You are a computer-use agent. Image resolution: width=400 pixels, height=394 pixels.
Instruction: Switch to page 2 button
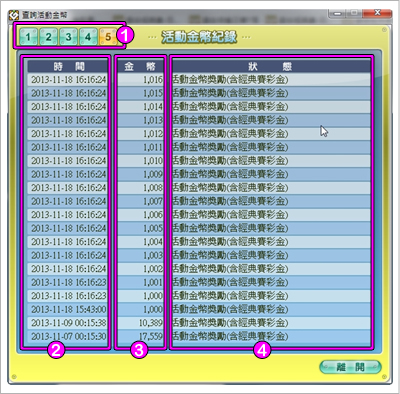pos(48,36)
